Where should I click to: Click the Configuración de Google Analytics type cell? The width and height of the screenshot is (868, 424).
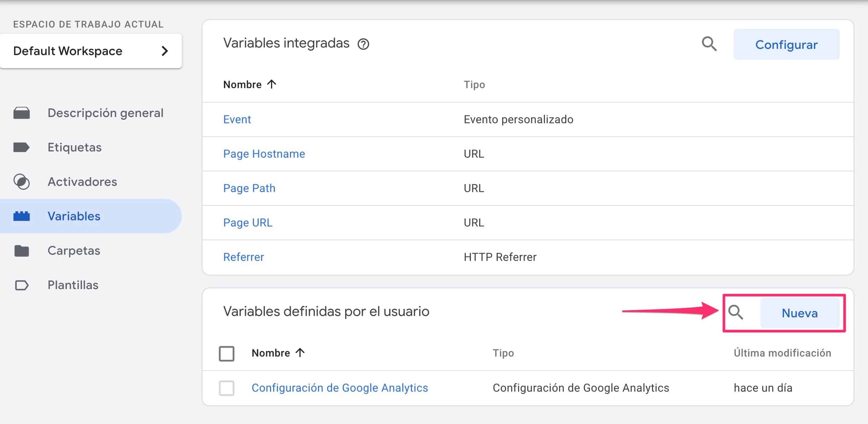(x=581, y=388)
